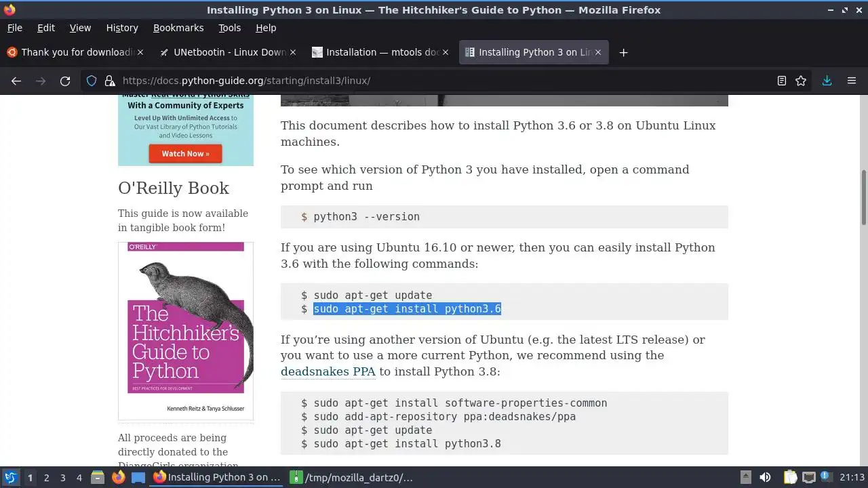Switch to virtual desktop 1

pos(30,477)
